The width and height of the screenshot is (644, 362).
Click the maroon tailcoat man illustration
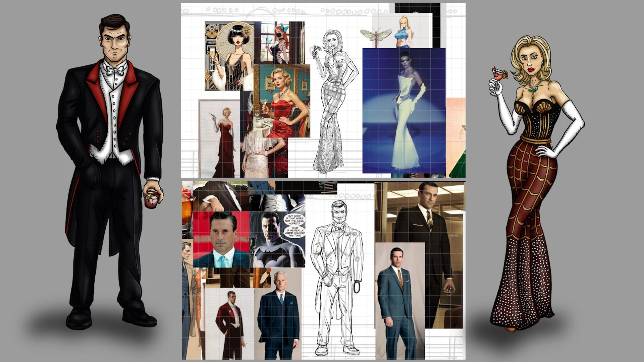(231, 322)
